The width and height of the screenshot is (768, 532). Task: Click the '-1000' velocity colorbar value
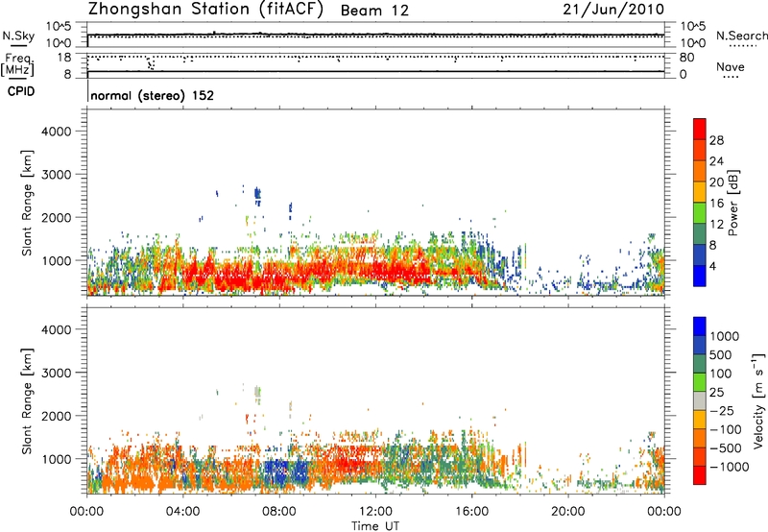point(730,467)
